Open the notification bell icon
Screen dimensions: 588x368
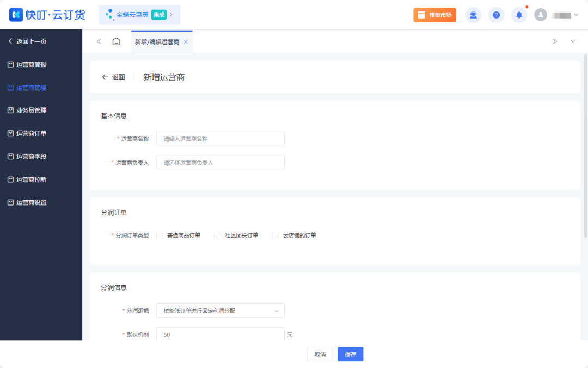point(519,15)
